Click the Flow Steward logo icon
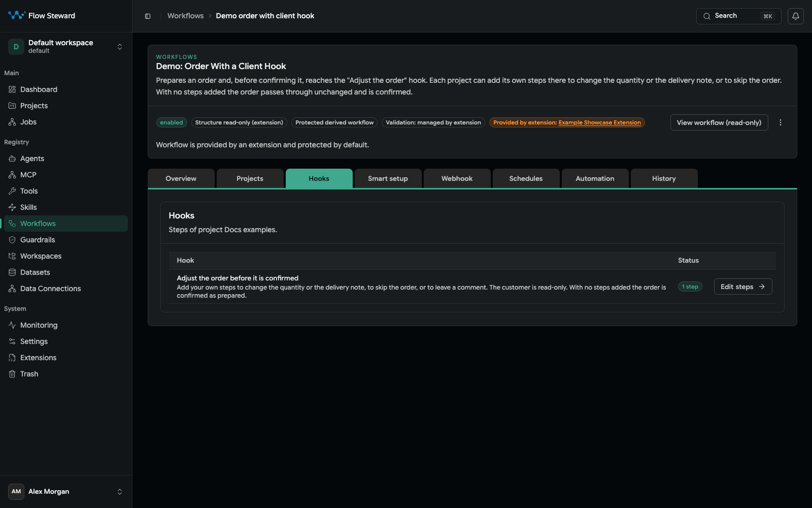The image size is (812, 508). [x=16, y=15]
